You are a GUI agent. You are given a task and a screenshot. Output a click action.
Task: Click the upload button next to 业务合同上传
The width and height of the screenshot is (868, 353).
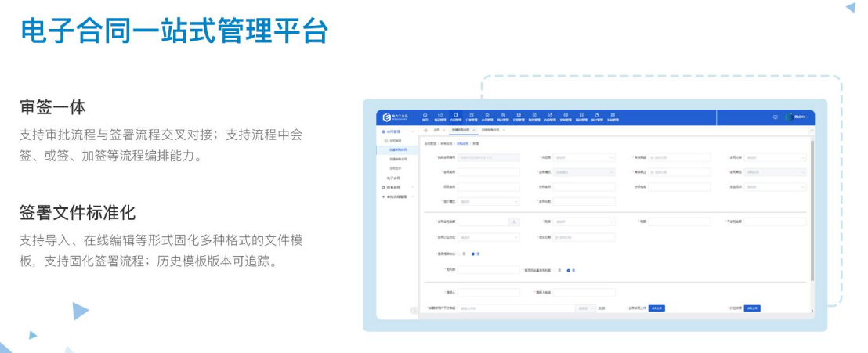tap(656, 308)
